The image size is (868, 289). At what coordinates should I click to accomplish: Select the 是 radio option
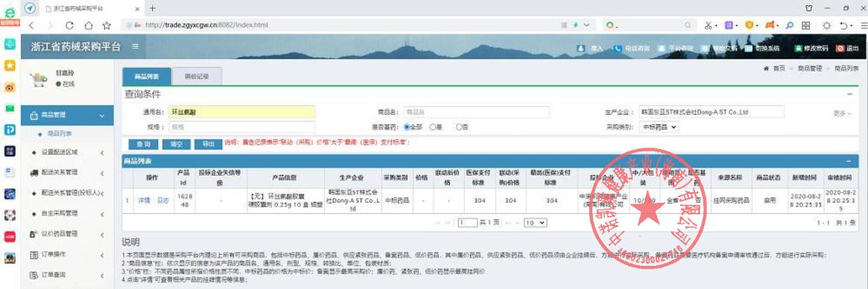click(433, 127)
